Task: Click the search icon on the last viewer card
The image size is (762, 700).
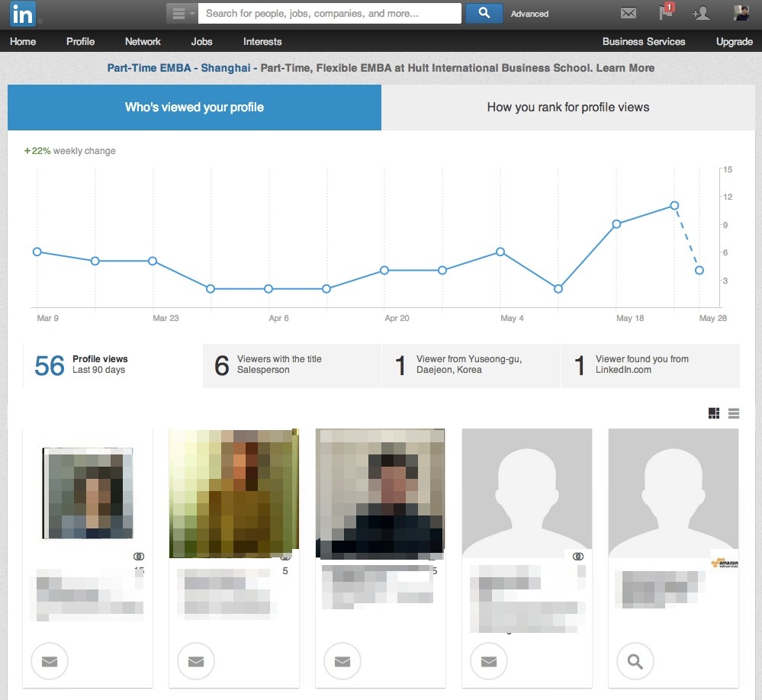Action: tap(635, 662)
